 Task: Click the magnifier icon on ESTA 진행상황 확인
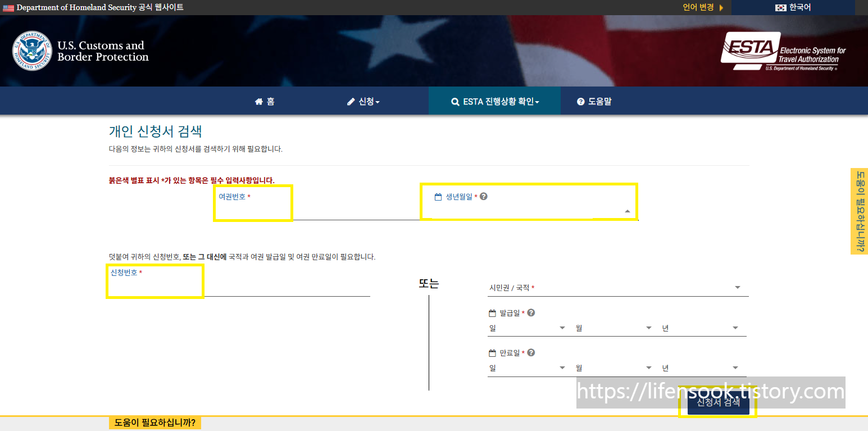pos(455,102)
